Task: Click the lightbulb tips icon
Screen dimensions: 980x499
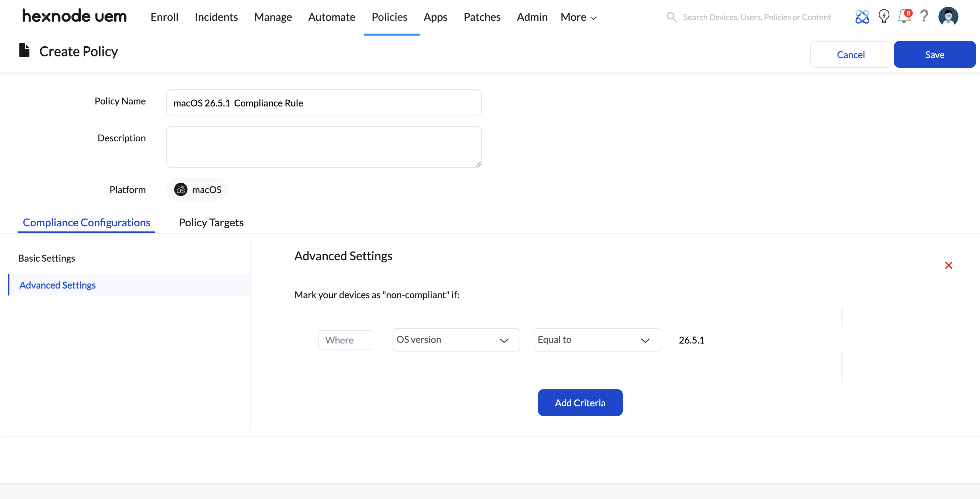Action: tap(884, 17)
